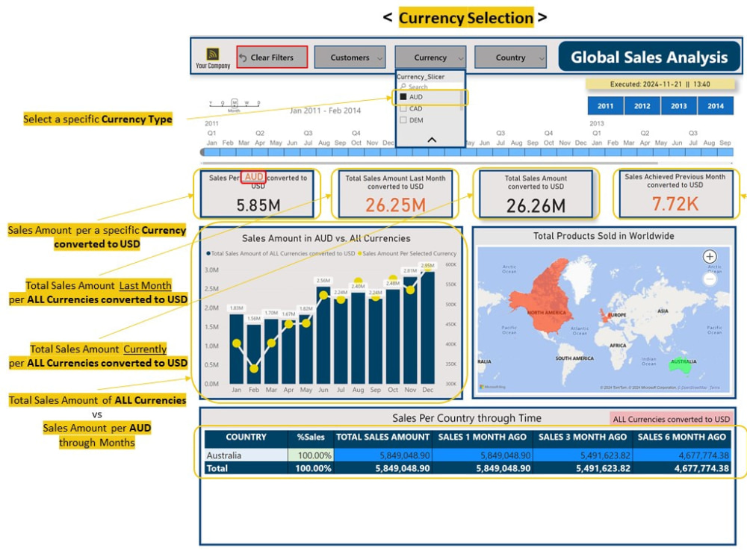This screenshot has height=560, width=747.
Task: Set timeline granularity to D (day)
Action: click(x=258, y=103)
